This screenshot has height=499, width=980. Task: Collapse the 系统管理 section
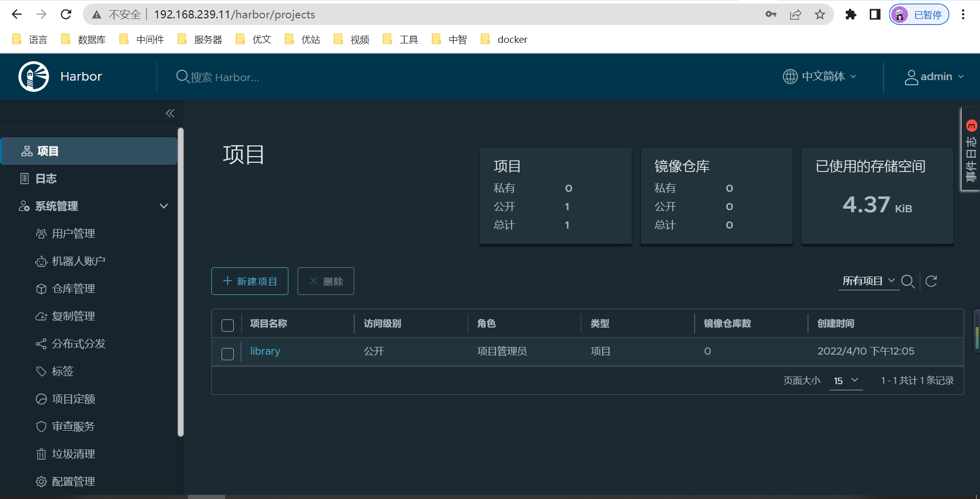(x=164, y=206)
